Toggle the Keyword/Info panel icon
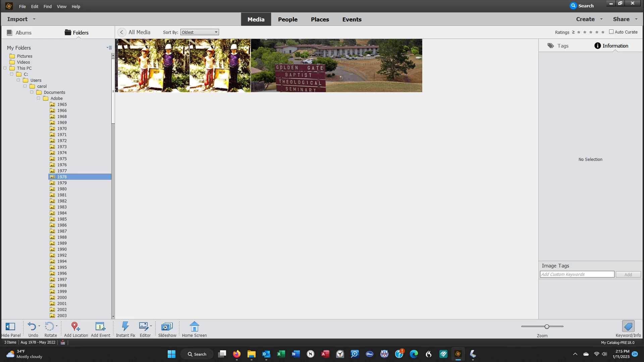 coord(628,326)
